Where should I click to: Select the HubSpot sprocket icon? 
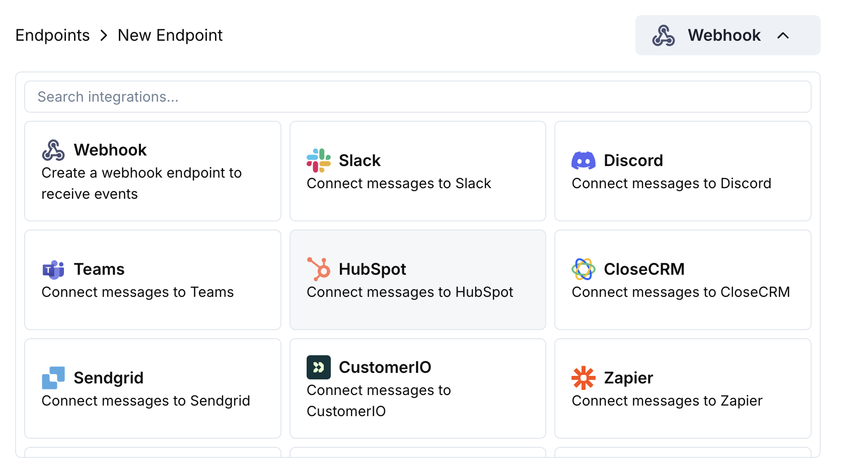pos(318,269)
